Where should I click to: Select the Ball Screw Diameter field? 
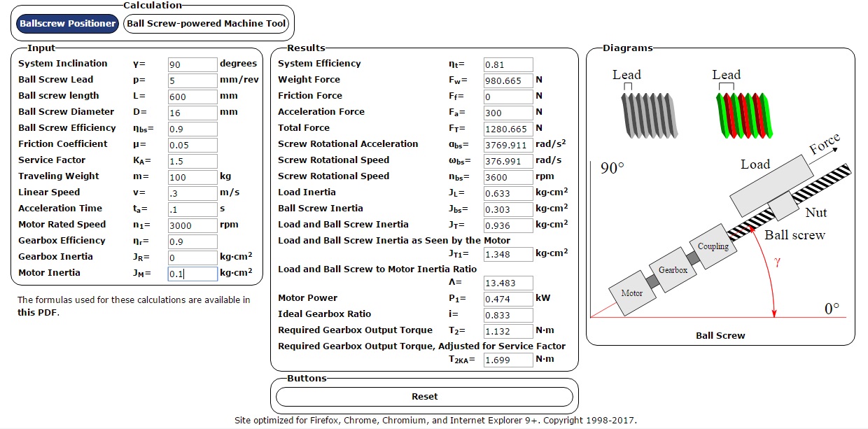(x=193, y=113)
